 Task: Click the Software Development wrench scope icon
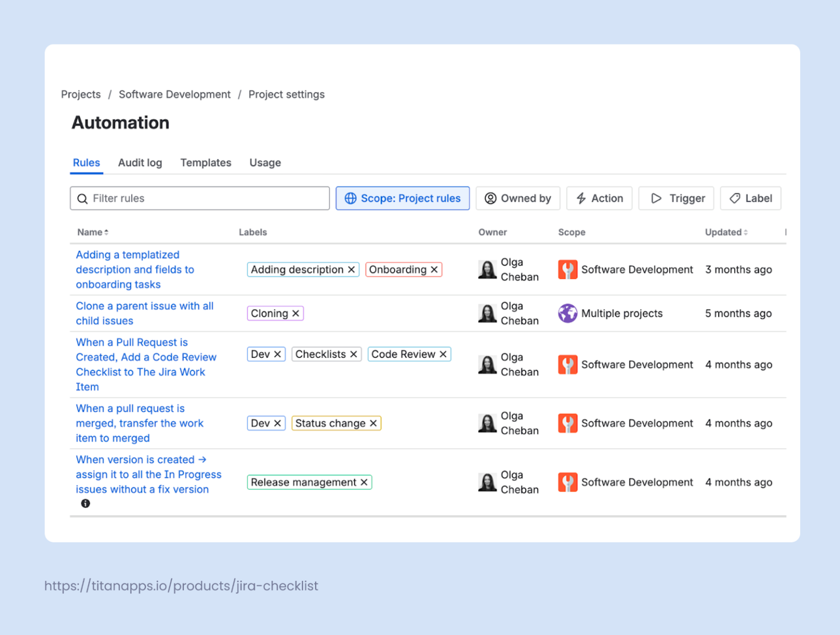click(x=567, y=269)
